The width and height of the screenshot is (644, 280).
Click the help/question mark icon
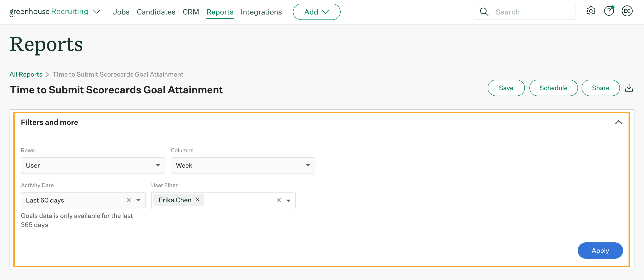click(610, 12)
